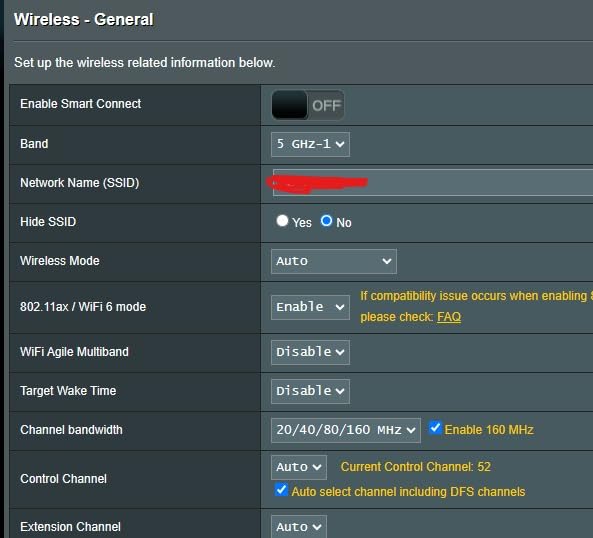Open the Wireless Mode dropdown
The height and width of the screenshot is (538, 593).
click(x=334, y=261)
